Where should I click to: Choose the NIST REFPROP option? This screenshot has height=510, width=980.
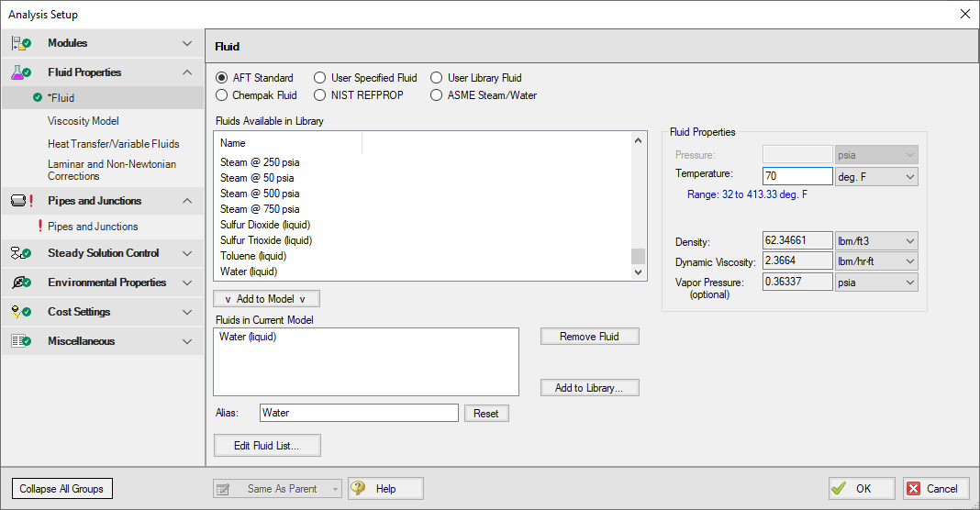tap(320, 95)
